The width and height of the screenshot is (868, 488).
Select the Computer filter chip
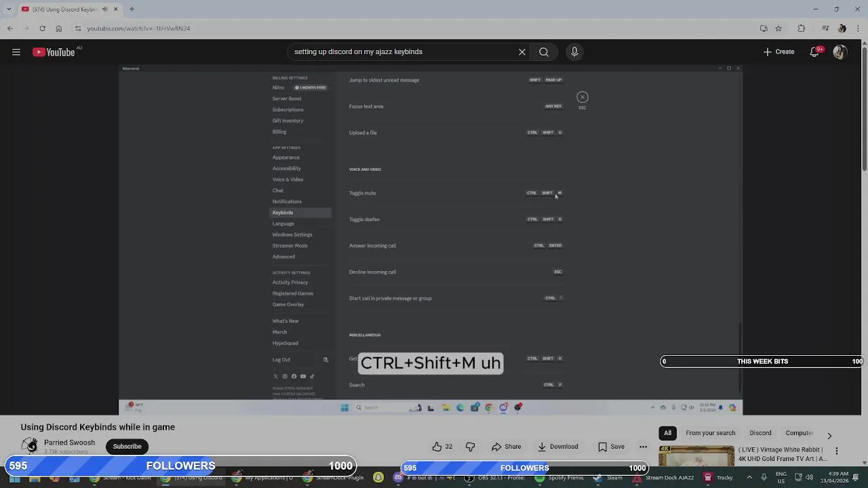(799, 433)
